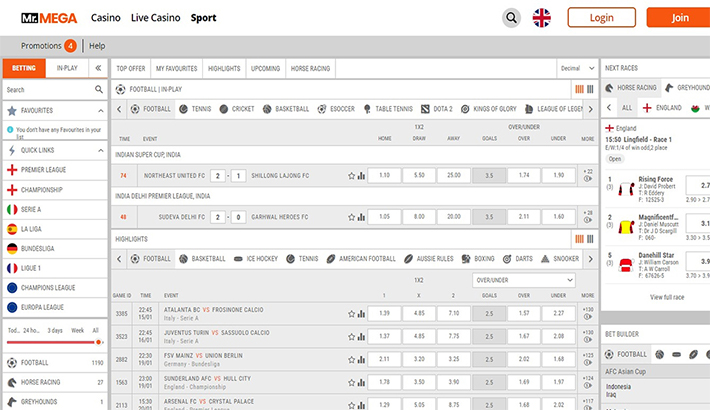The image size is (710, 410).
Task: Open the Upcoming tab
Action: click(x=265, y=68)
